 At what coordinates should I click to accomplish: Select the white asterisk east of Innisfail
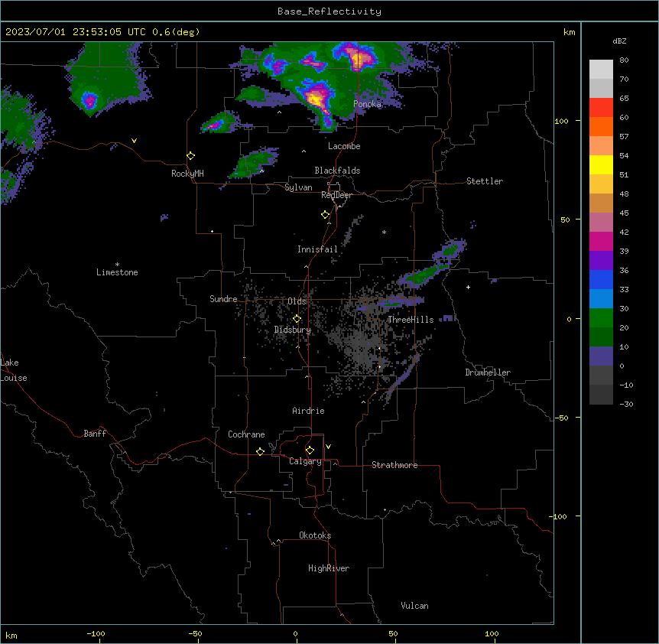(384, 233)
